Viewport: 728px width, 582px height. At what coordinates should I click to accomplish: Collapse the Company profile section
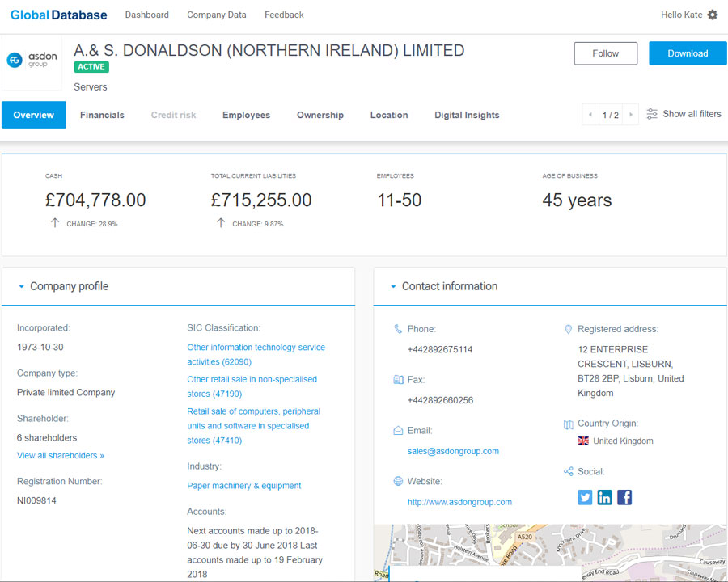pos(21,287)
